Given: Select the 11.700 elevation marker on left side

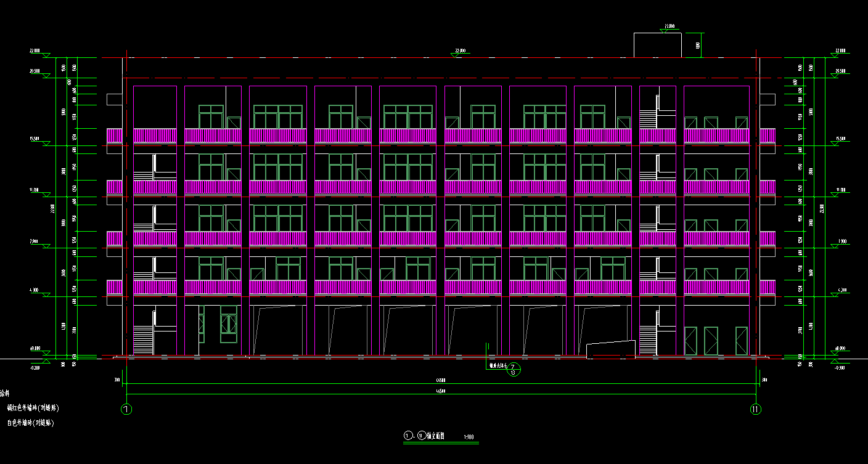Looking at the screenshot, I should [x=35, y=190].
